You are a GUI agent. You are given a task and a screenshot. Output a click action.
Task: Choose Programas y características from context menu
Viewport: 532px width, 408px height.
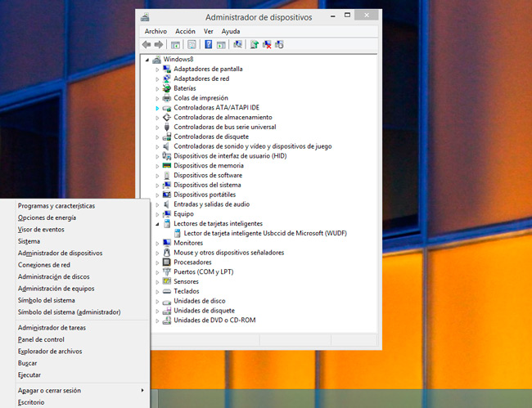pyautogui.click(x=56, y=206)
